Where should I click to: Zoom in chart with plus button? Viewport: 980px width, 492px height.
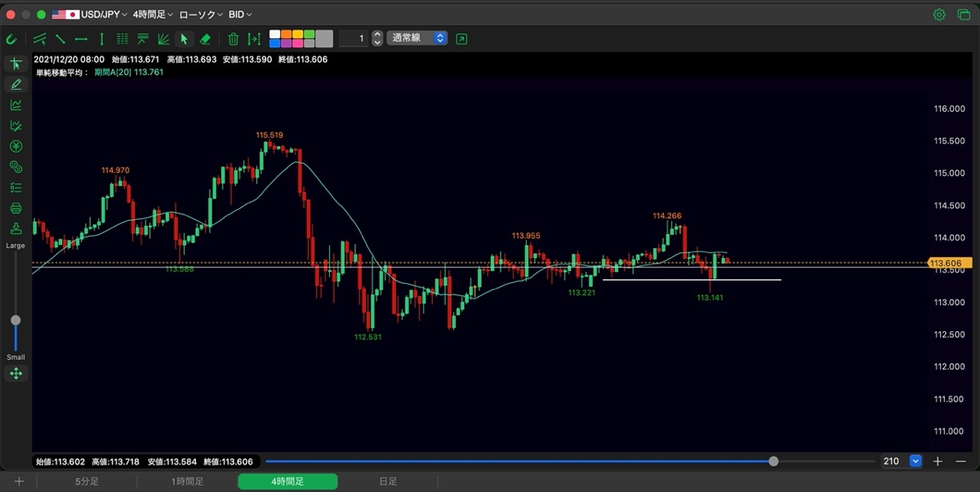[x=938, y=461]
